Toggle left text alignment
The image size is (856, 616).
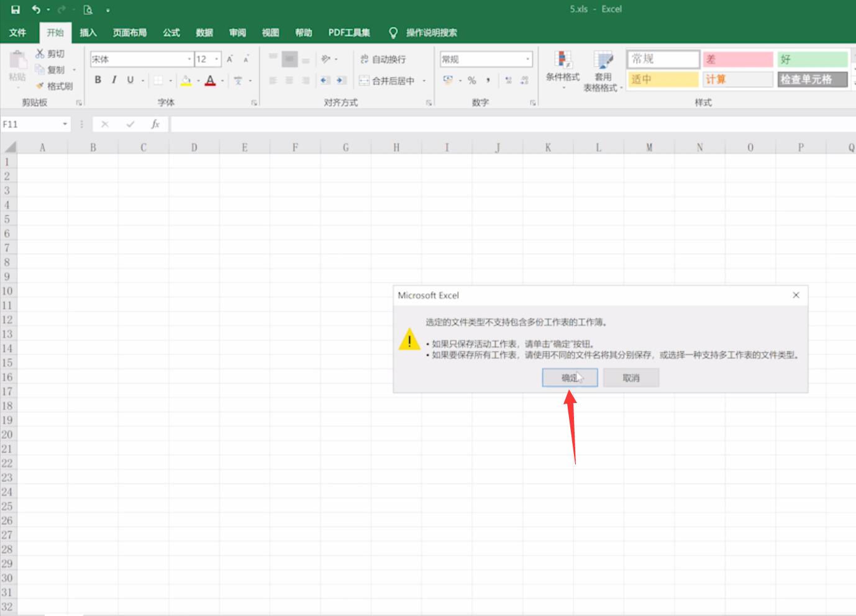273,80
